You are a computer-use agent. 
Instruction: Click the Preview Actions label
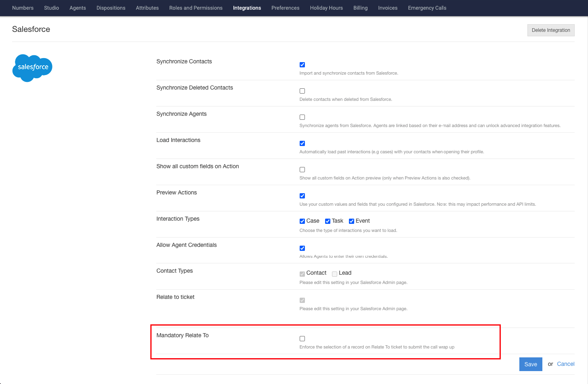click(176, 192)
